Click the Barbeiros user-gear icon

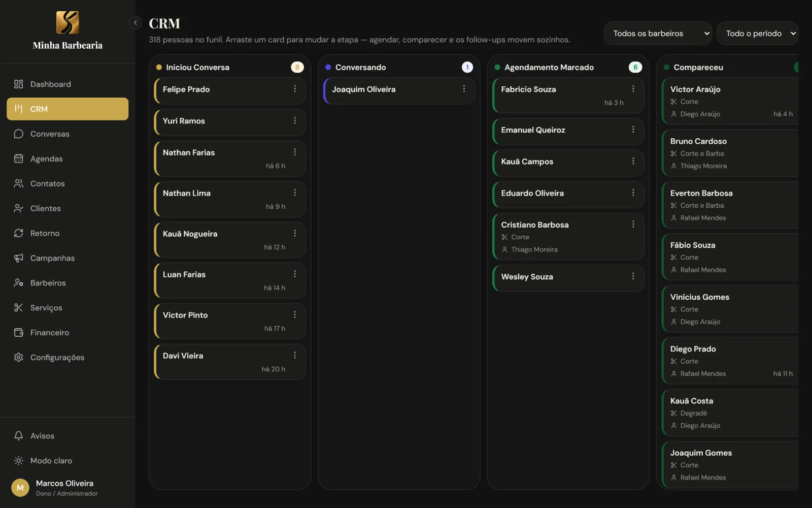19,283
